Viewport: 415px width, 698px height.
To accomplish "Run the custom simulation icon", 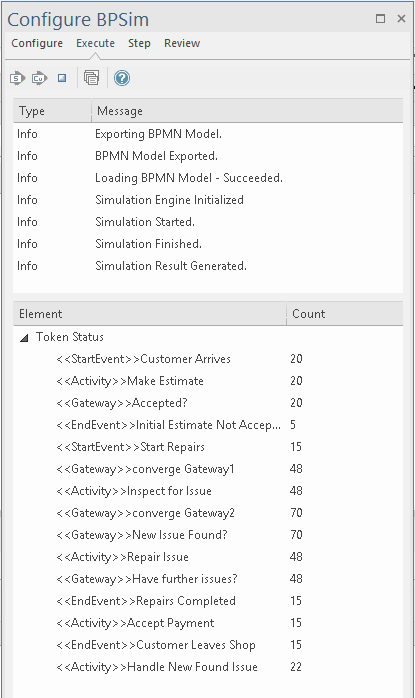I will [39, 78].
